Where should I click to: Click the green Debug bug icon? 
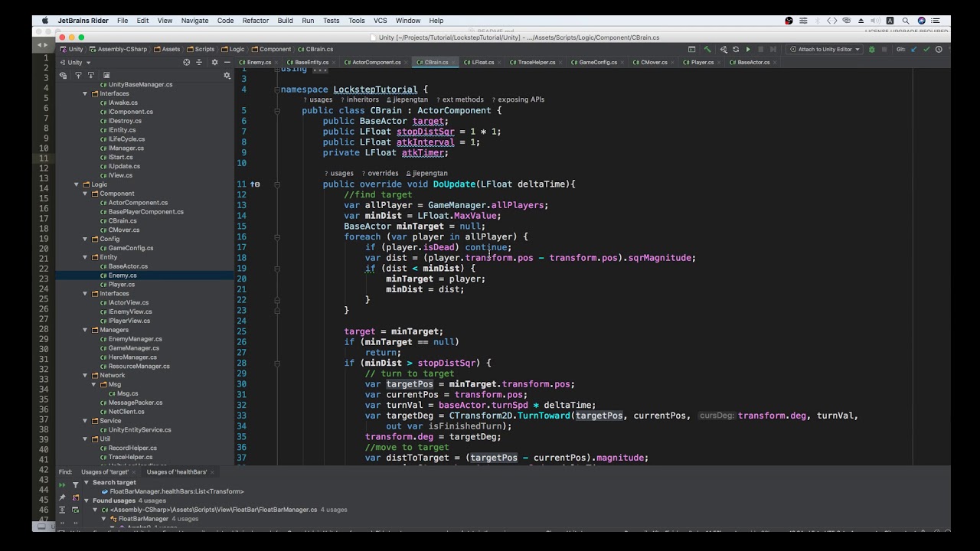[x=871, y=49]
